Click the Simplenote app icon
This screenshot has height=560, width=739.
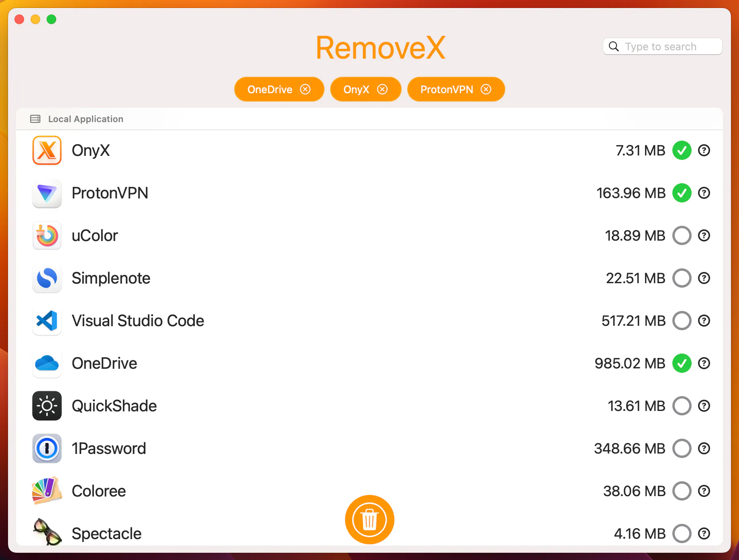click(x=47, y=278)
